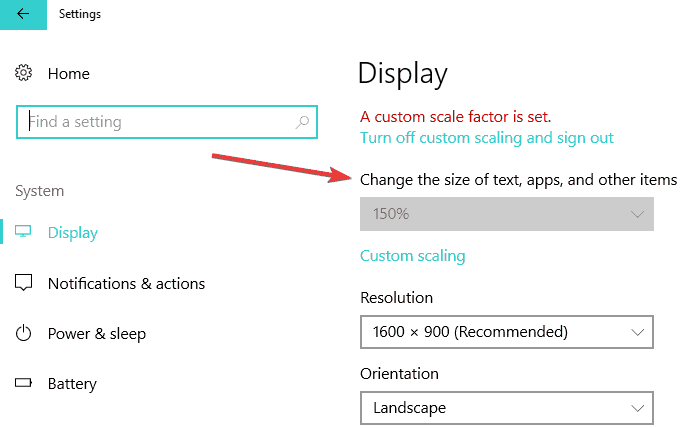
Task: Click the Notifications & actions icon
Action: [24, 284]
